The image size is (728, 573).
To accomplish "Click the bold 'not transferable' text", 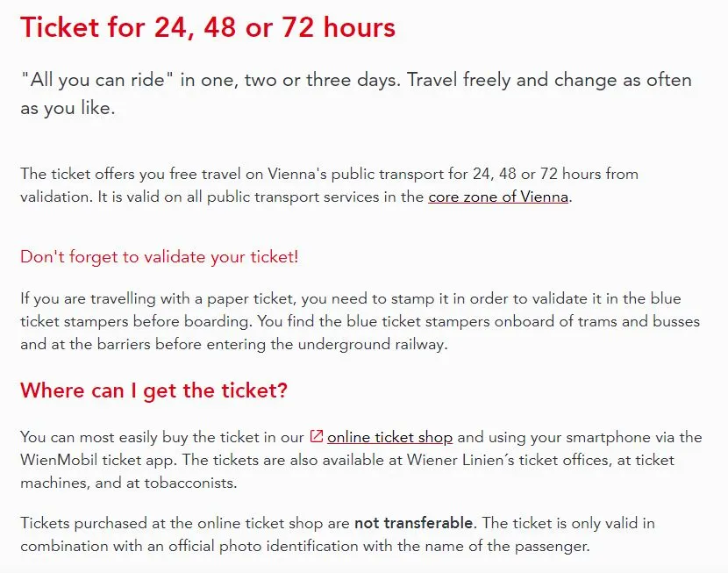I will (413, 523).
